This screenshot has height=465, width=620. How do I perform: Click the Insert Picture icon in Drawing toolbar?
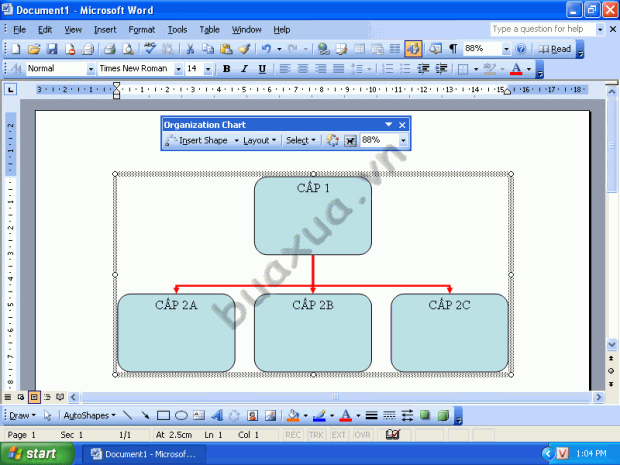(x=270, y=415)
